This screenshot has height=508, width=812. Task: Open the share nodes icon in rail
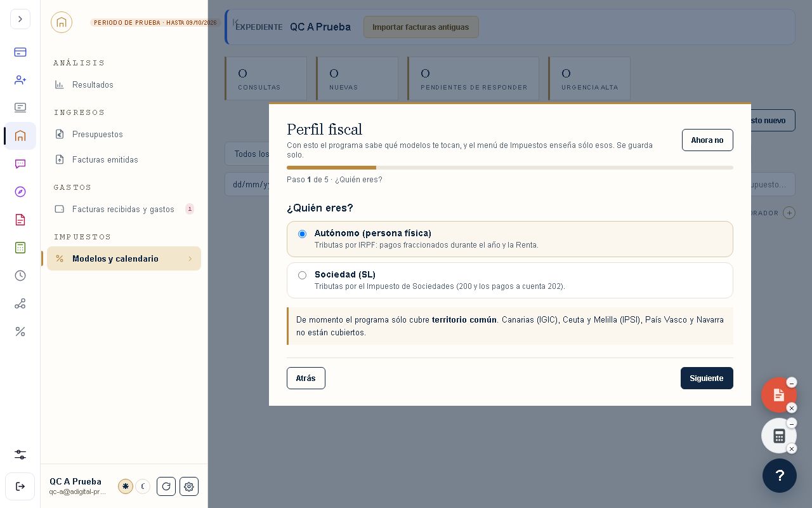(x=20, y=304)
